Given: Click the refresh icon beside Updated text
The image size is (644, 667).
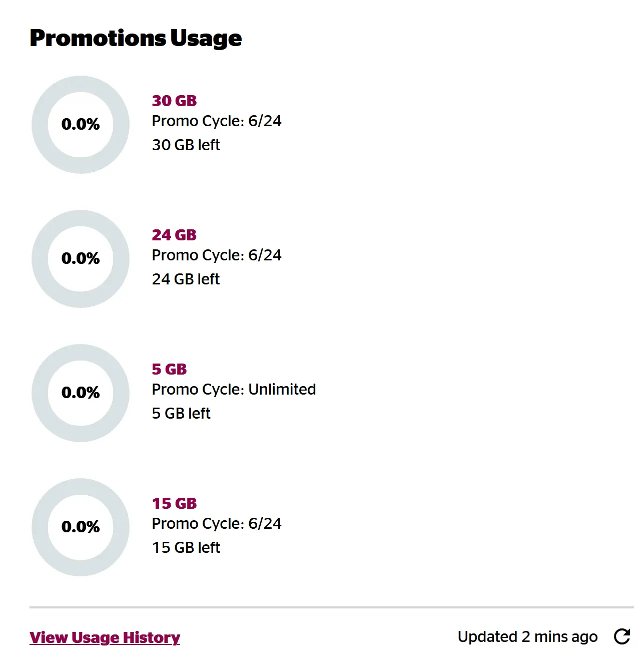Looking at the screenshot, I should (622, 636).
